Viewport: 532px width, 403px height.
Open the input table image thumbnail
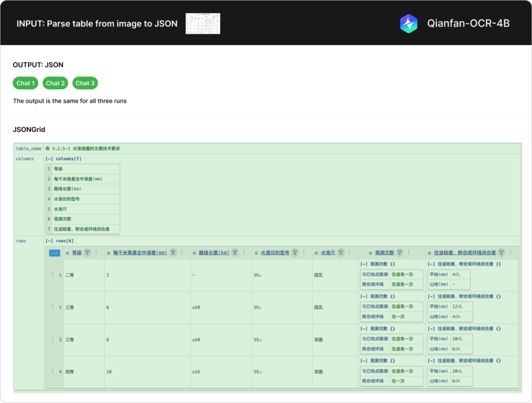pos(203,24)
